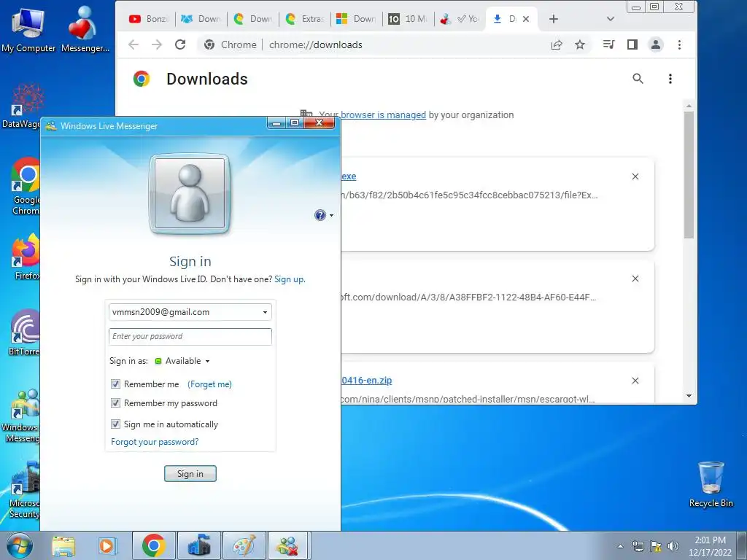Click the Forget me link
Viewport: 747px width, 560px height.
(209, 384)
